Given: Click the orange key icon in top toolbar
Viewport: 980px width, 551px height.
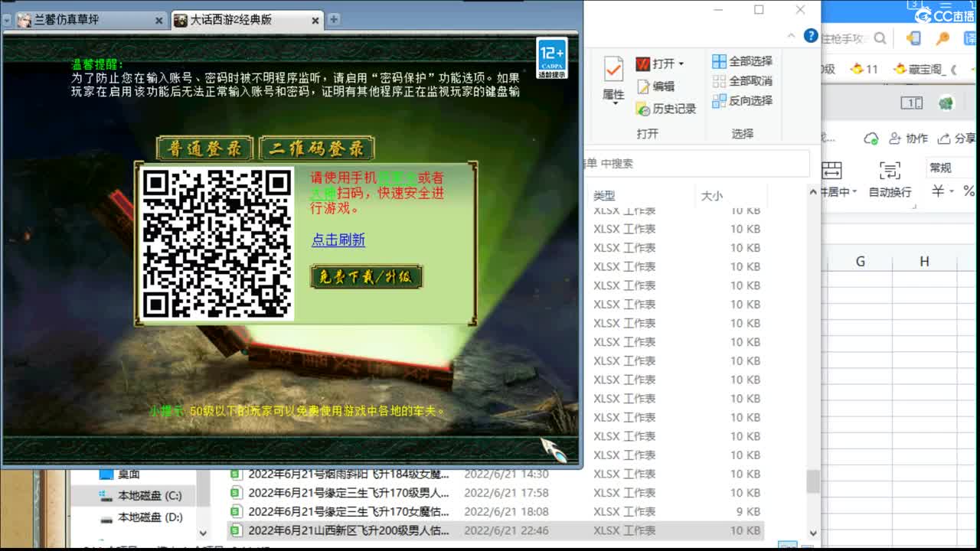Looking at the screenshot, I should coord(942,38).
